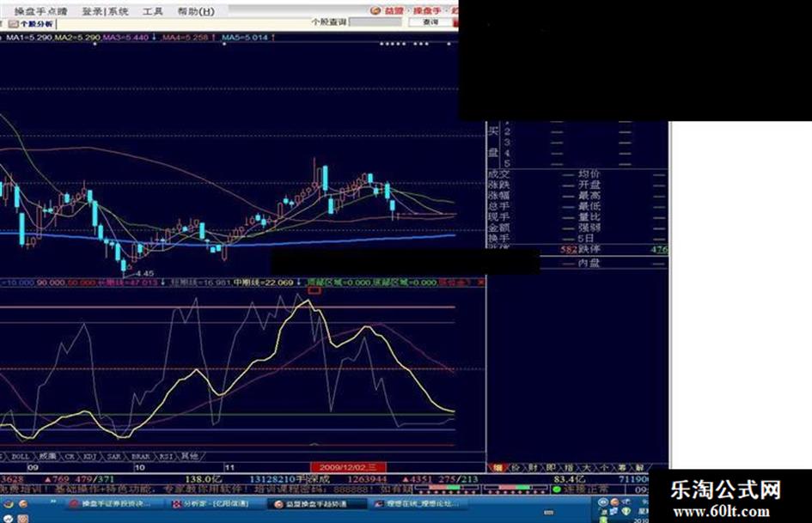Select the RSI indicator tab

(x=166, y=457)
